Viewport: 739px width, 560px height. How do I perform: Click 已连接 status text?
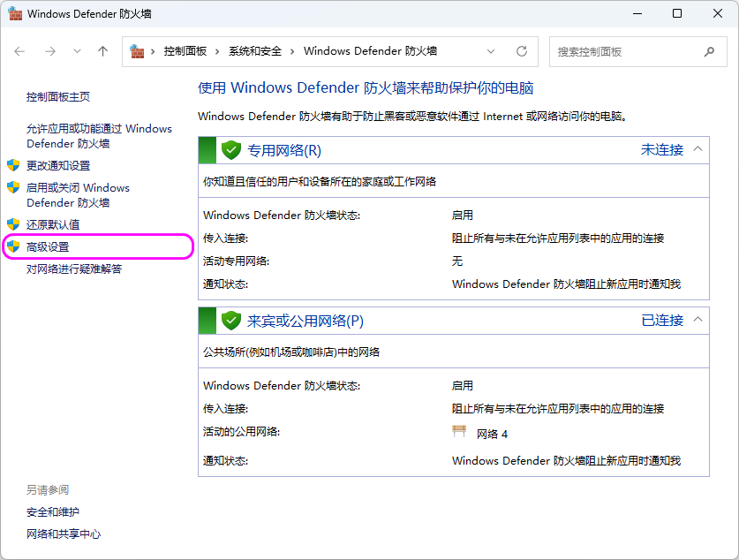(661, 321)
